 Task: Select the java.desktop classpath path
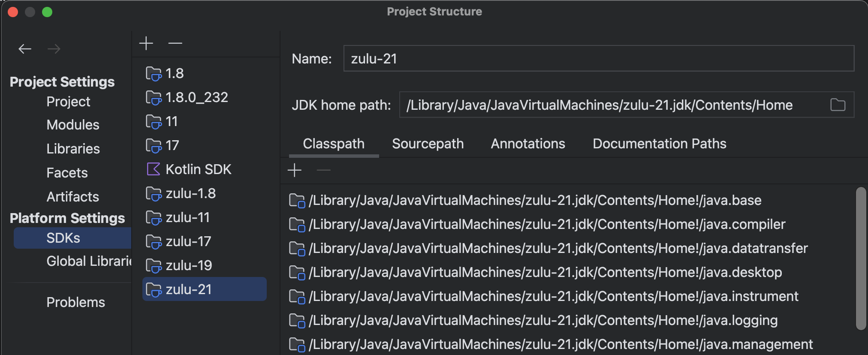(545, 272)
